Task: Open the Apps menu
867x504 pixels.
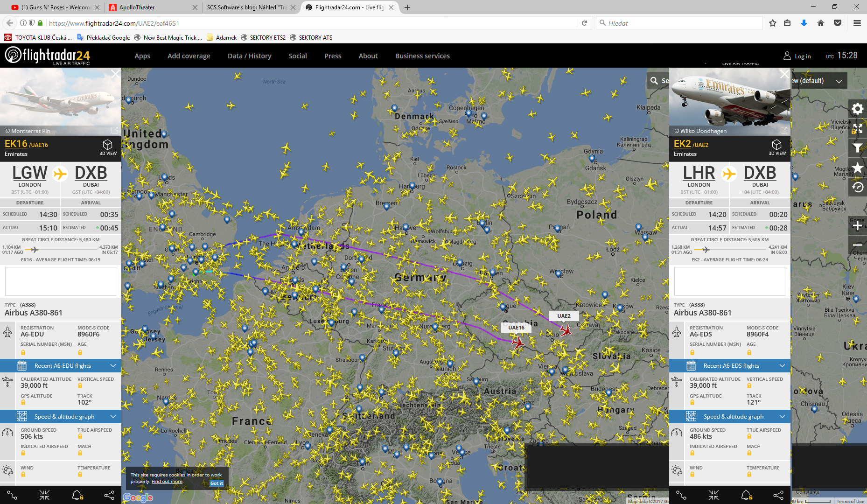Action: tap(142, 56)
